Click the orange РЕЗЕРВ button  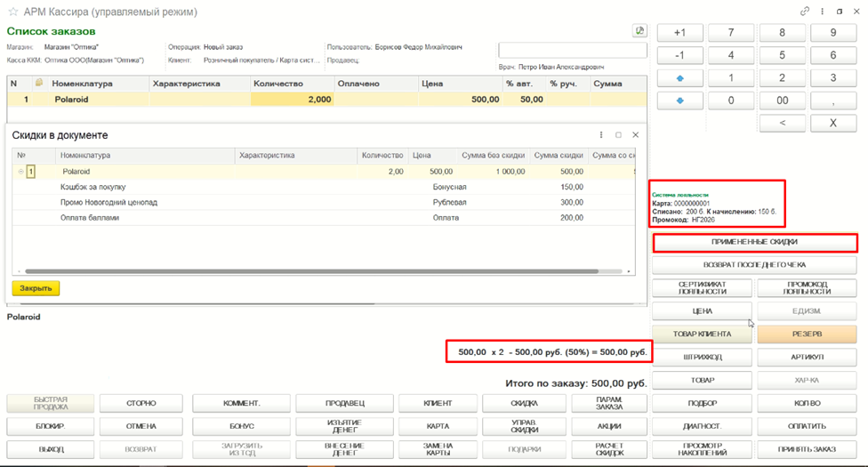pyautogui.click(x=807, y=334)
